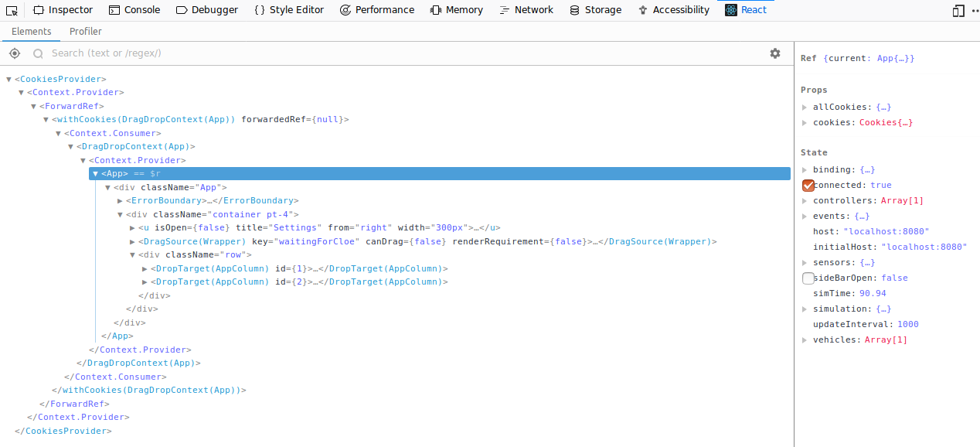Image resolution: width=980 pixels, height=447 pixels.
Task: Click the initialHost value
Action: pos(924,247)
